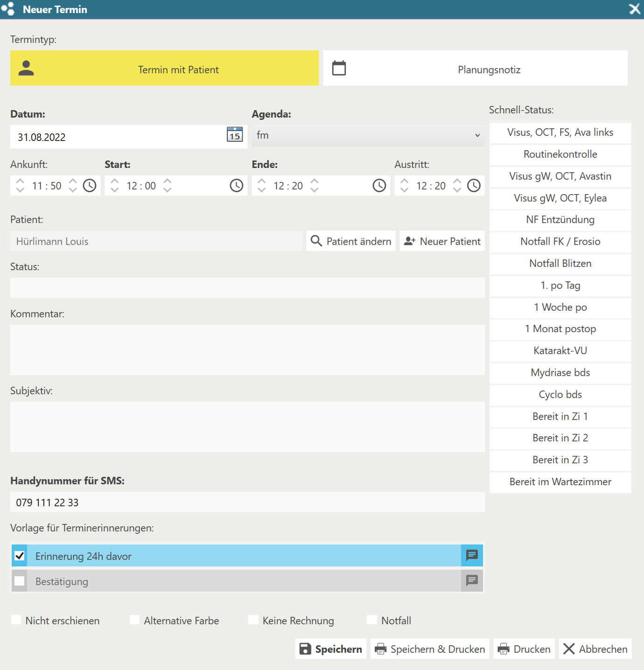The height and width of the screenshot is (670, 644).
Task: Tick the Notfall checkbox
Action: coord(372,620)
